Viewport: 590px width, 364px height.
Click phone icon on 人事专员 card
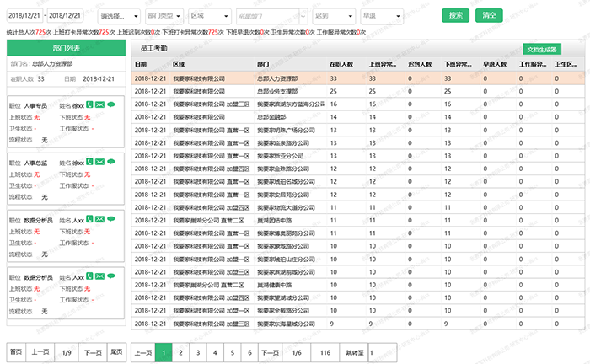[x=89, y=104]
